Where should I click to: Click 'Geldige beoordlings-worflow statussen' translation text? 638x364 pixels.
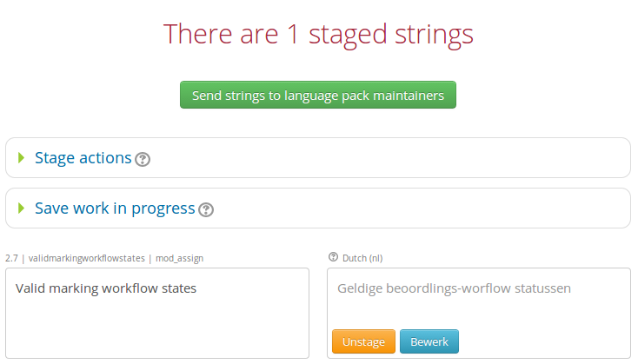454,288
